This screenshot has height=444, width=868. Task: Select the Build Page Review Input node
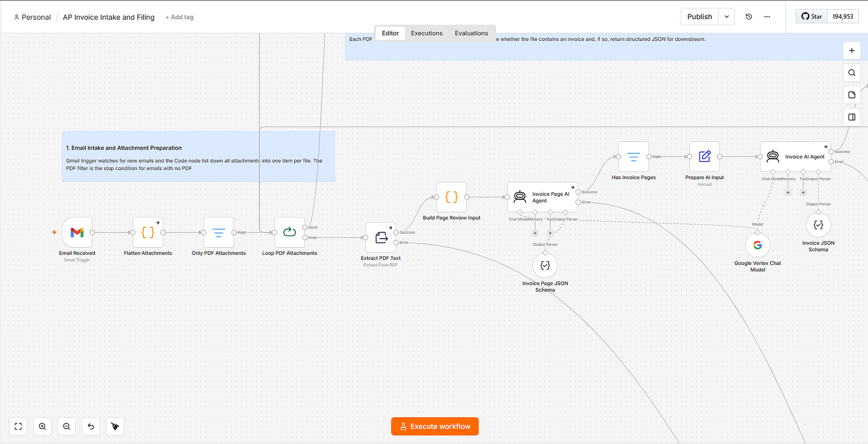pos(452,197)
